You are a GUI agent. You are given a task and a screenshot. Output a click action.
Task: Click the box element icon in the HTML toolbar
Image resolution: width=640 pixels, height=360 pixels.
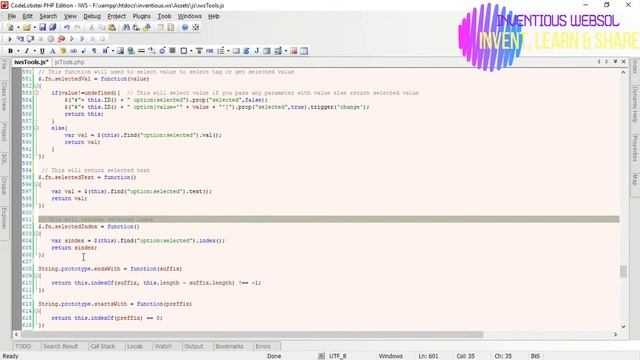[x=184, y=51]
